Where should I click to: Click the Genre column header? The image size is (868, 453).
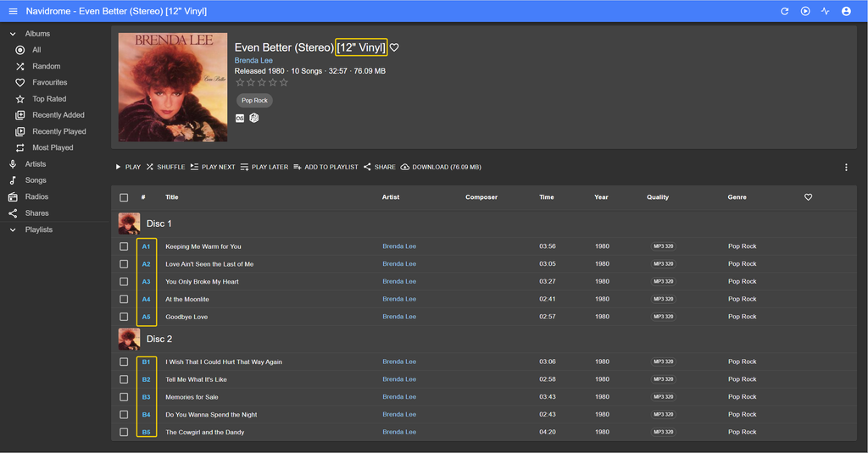737,197
